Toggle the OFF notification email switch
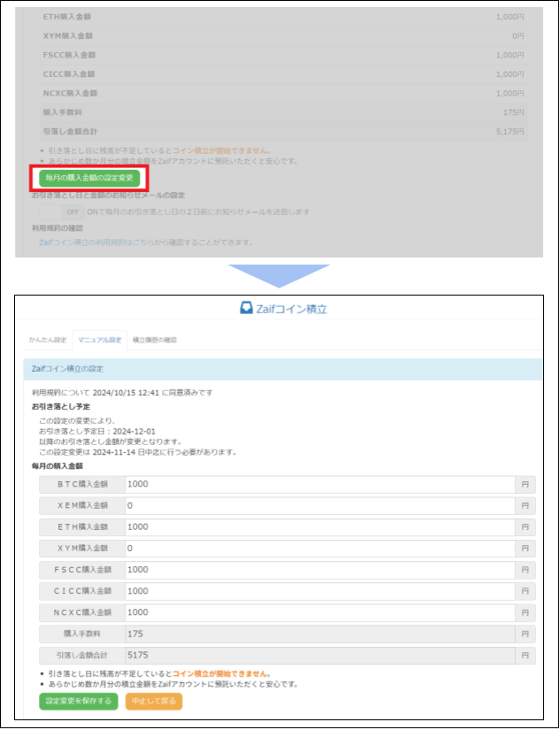Image resolution: width=560 pixels, height=730 pixels. (61, 211)
